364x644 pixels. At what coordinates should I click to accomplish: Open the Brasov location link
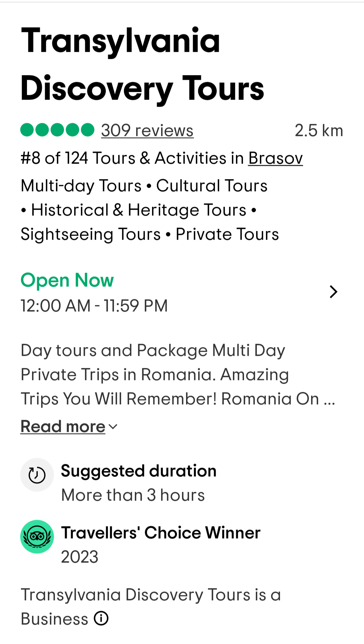coord(276,158)
